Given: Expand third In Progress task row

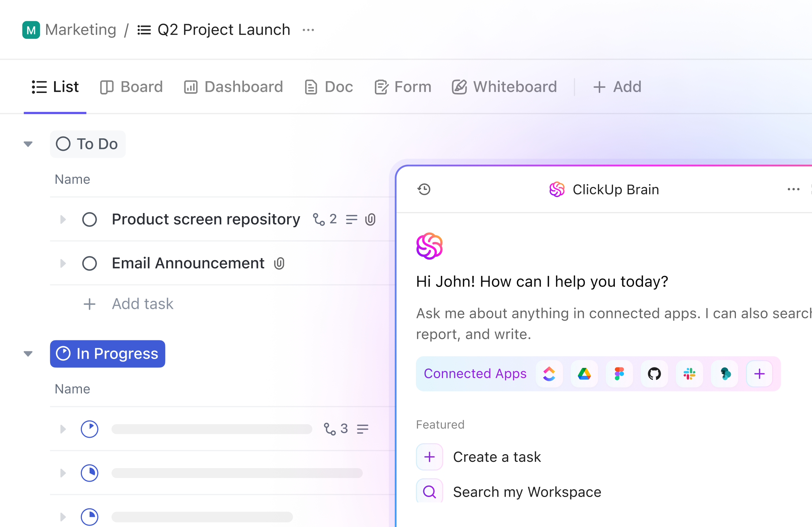Looking at the screenshot, I should coord(63,517).
